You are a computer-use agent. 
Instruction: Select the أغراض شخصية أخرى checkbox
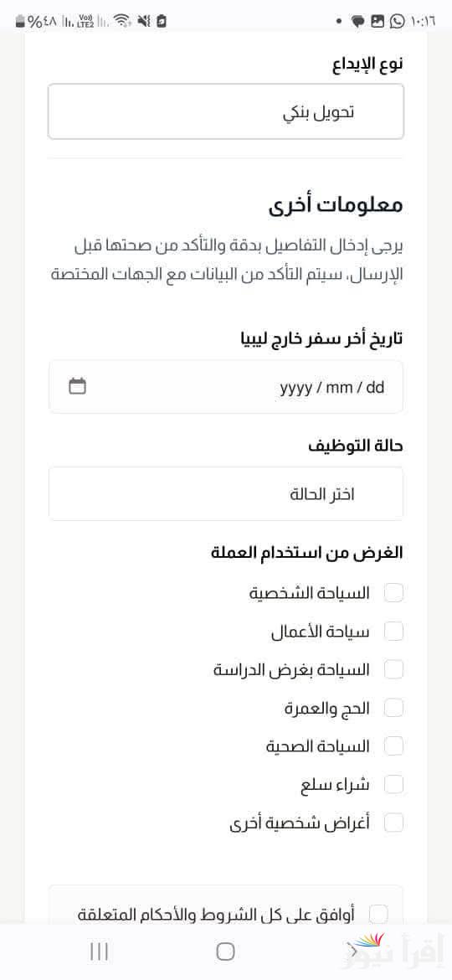coord(393,823)
